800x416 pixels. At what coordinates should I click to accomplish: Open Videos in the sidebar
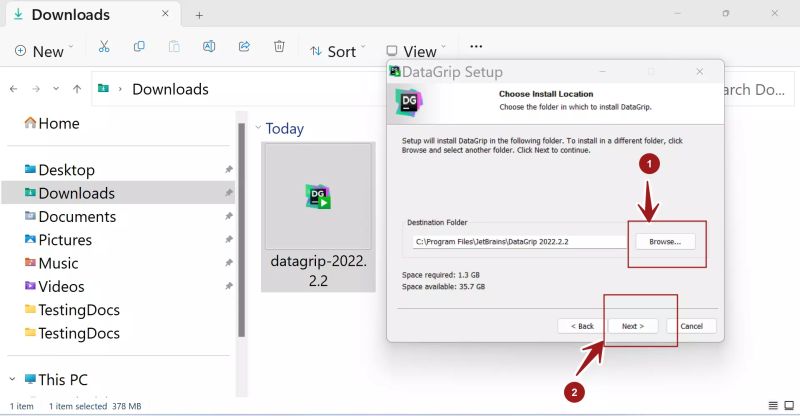(54, 286)
